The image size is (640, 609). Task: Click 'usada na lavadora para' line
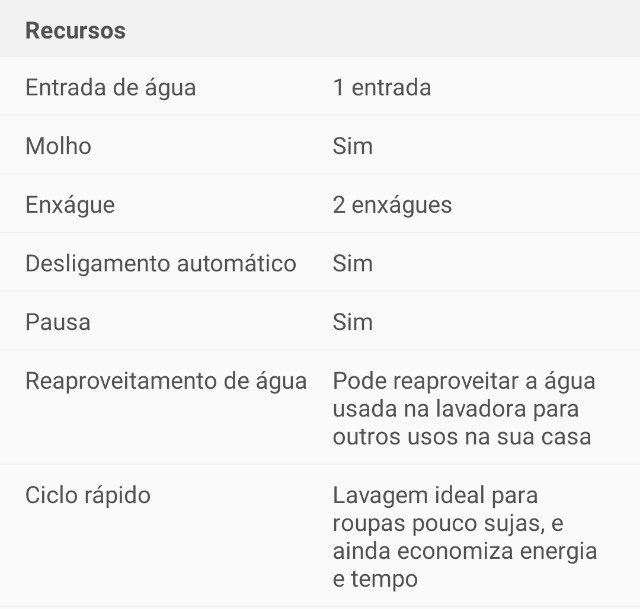tap(456, 409)
